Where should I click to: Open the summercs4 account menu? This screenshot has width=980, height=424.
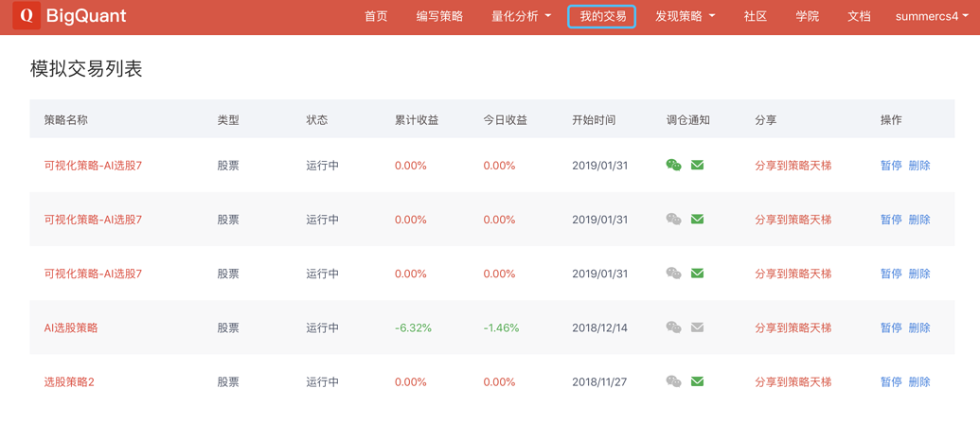(x=932, y=17)
